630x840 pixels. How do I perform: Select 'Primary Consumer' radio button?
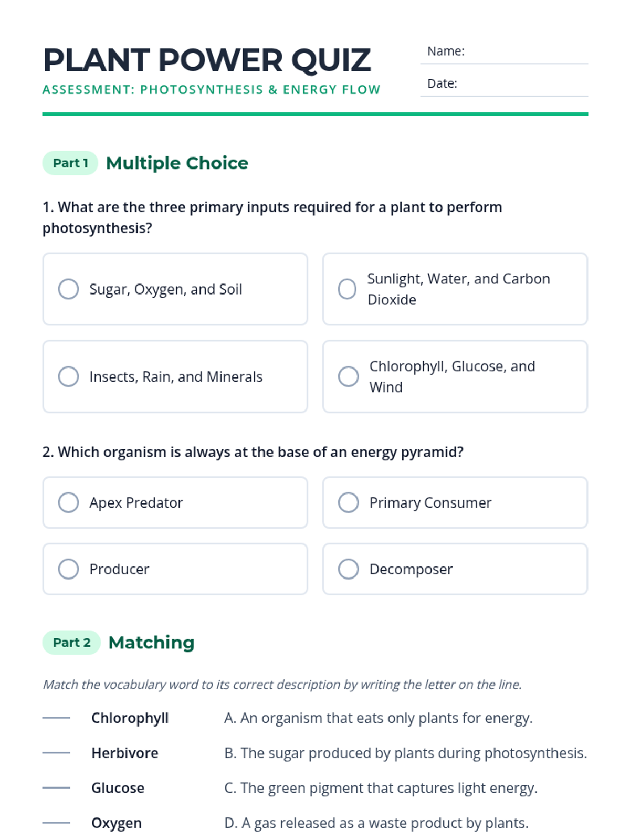(x=349, y=502)
